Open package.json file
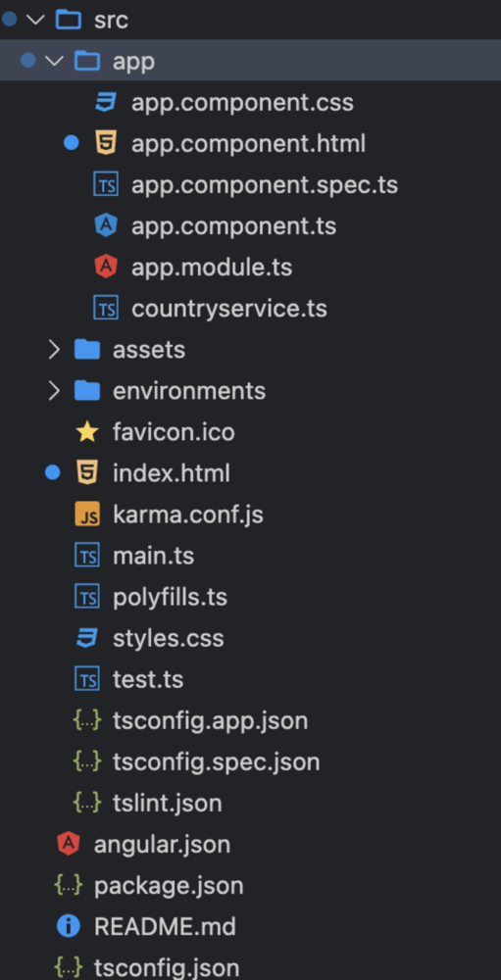501x980 pixels. point(169,886)
